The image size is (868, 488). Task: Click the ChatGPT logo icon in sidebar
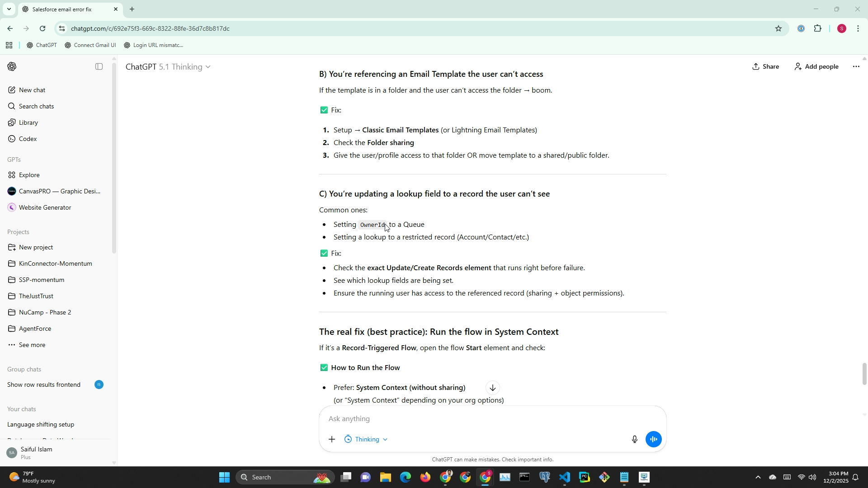(12, 67)
